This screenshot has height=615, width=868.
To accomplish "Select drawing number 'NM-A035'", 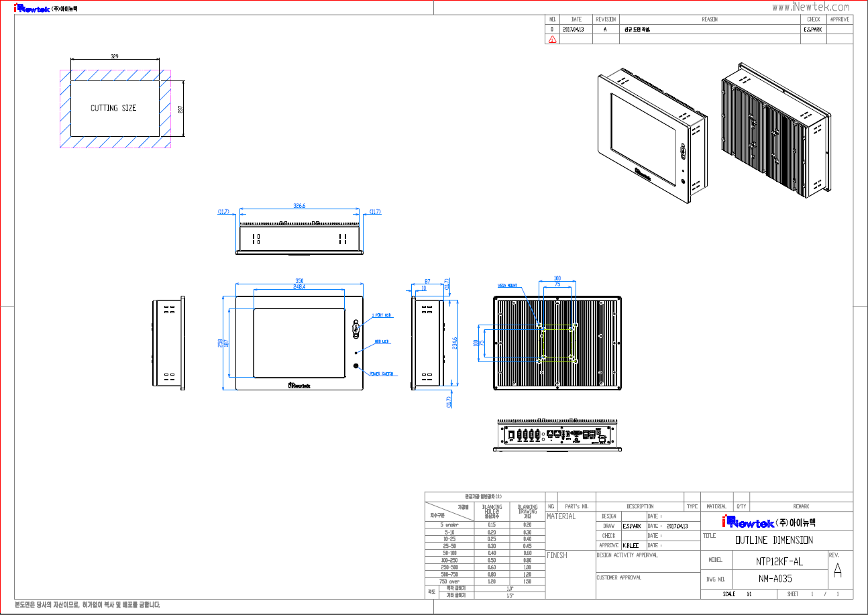I will coord(775,579).
